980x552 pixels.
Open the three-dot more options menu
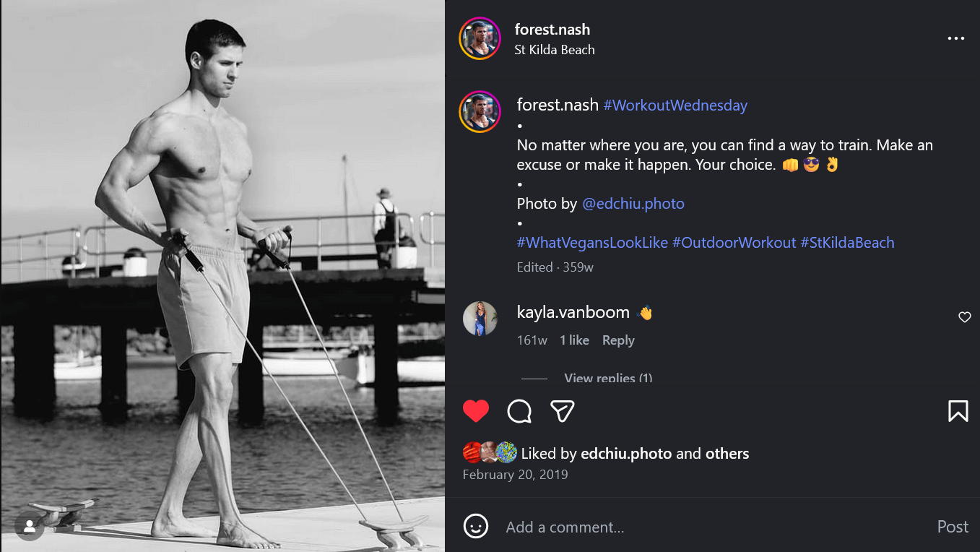pos(955,39)
